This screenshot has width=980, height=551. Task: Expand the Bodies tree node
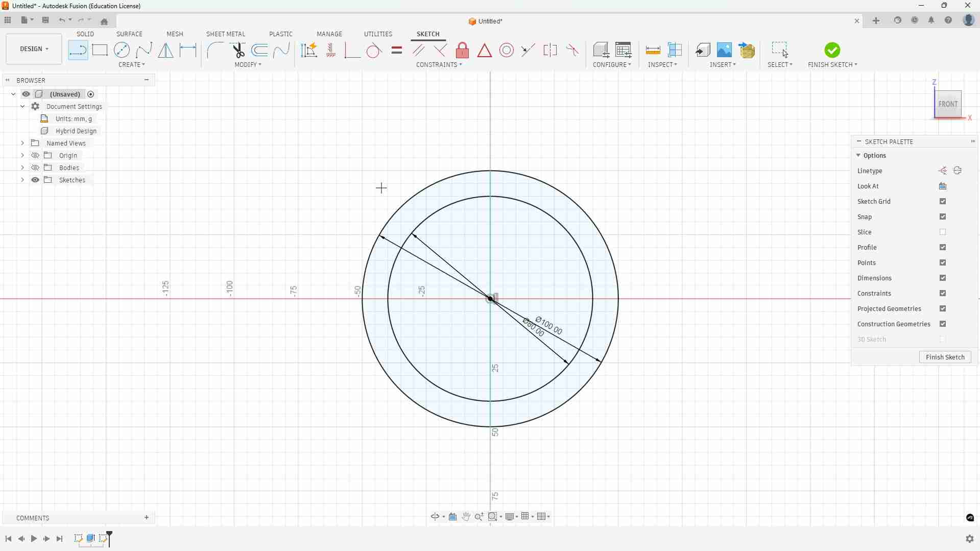(22, 168)
